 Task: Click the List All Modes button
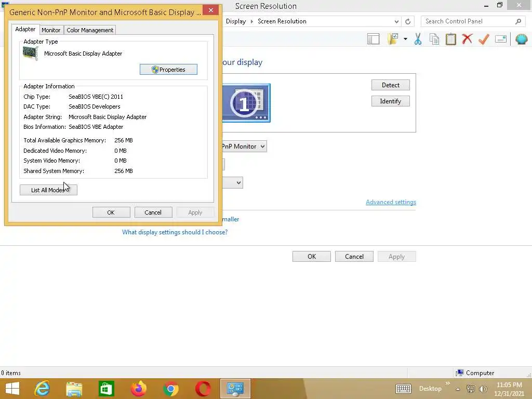pyautogui.click(x=48, y=190)
